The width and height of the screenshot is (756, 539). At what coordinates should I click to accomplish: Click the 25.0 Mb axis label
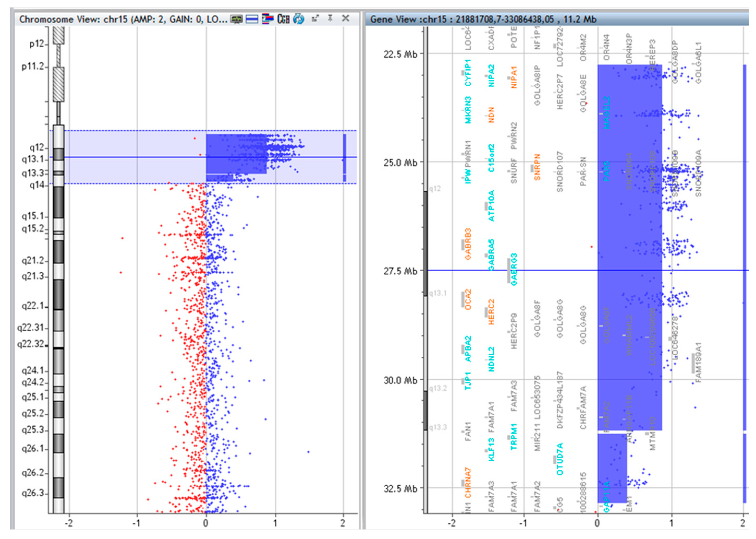tap(400, 163)
